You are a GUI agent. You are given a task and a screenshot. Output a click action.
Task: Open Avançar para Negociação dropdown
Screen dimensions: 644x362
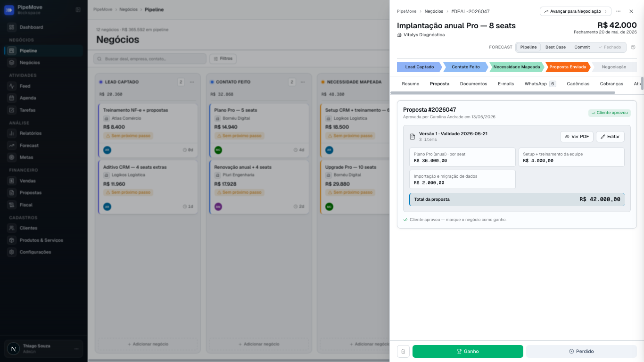(x=575, y=11)
